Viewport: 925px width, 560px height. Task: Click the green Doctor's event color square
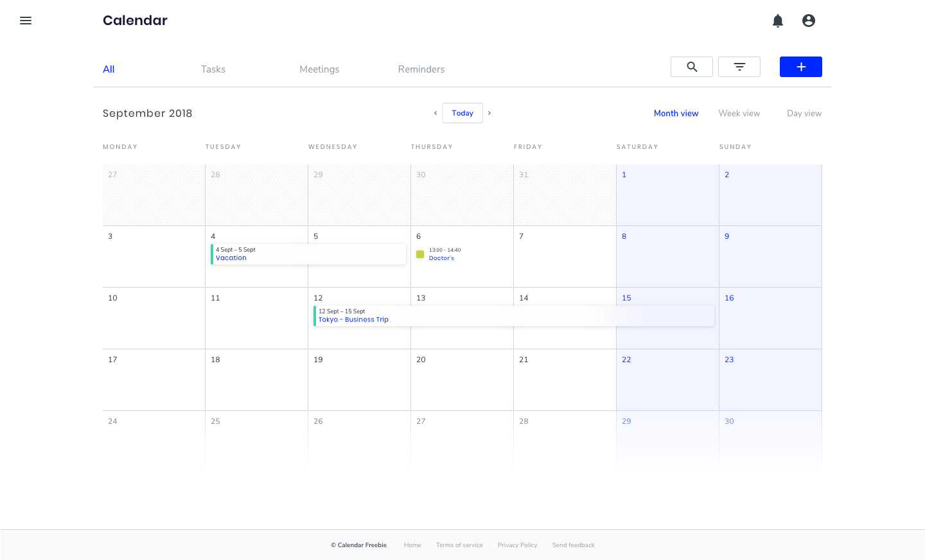[x=420, y=254]
